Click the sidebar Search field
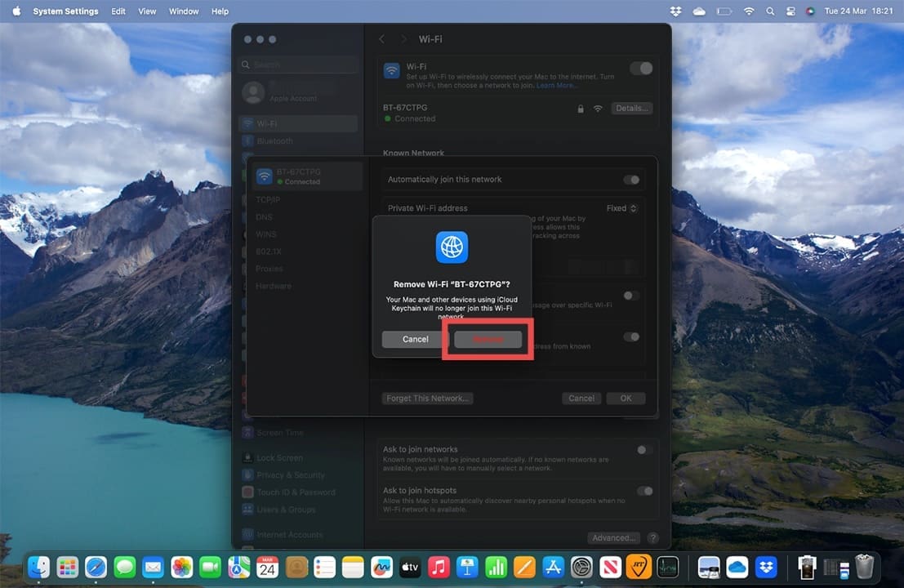Viewport: 904px width, 588px height. click(x=297, y=65)
